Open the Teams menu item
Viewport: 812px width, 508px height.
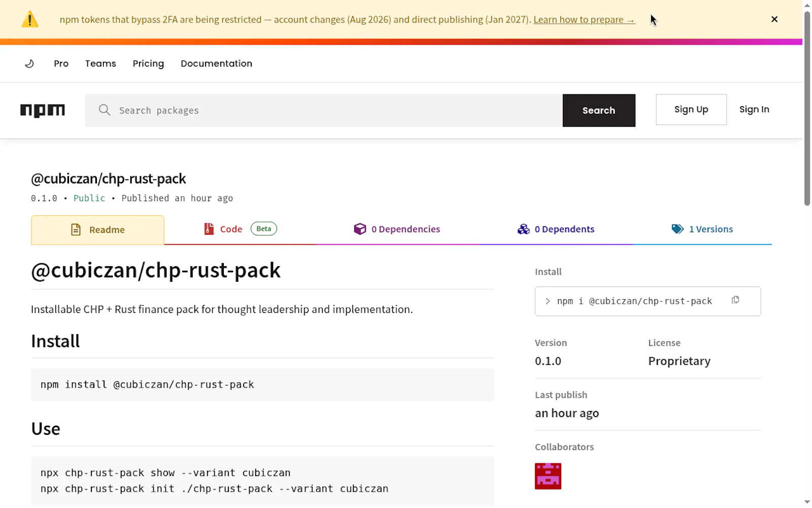100,63
